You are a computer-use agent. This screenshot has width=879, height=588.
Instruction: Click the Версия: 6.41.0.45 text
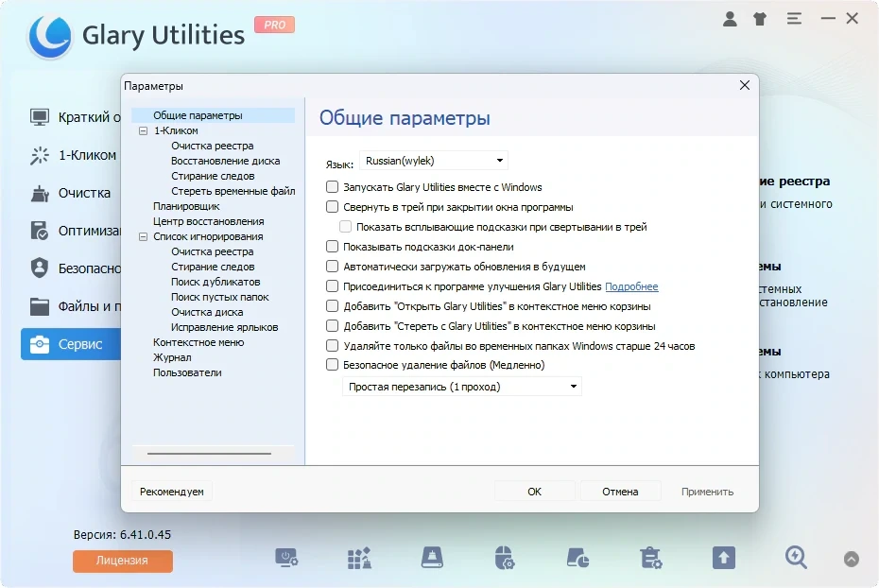pyautogui.click(x=122, y=534)
